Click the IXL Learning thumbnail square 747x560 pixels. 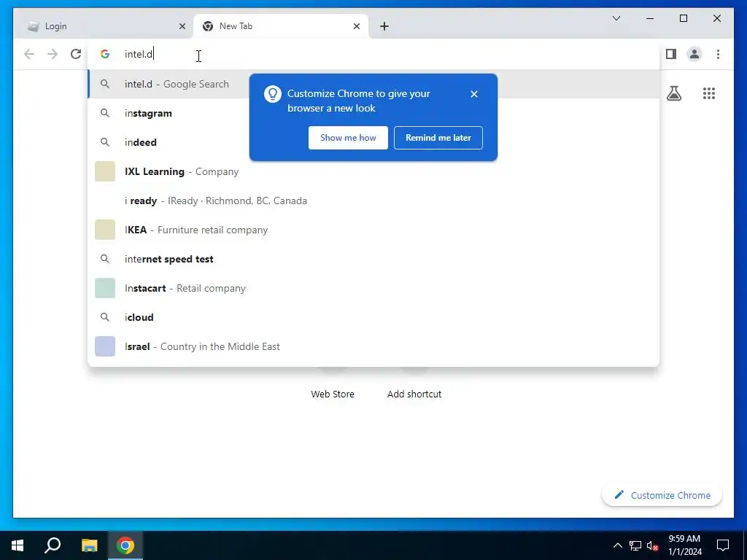pos(105,171)
